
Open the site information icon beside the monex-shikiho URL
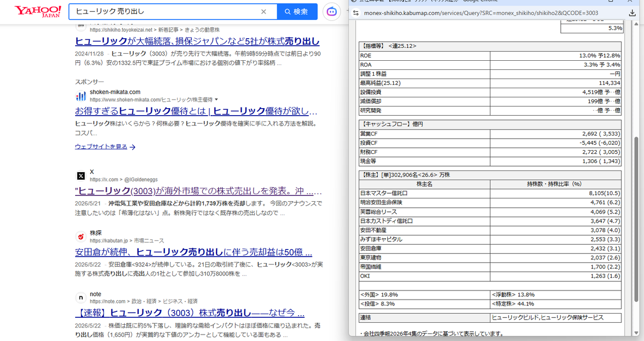(356, 13)
